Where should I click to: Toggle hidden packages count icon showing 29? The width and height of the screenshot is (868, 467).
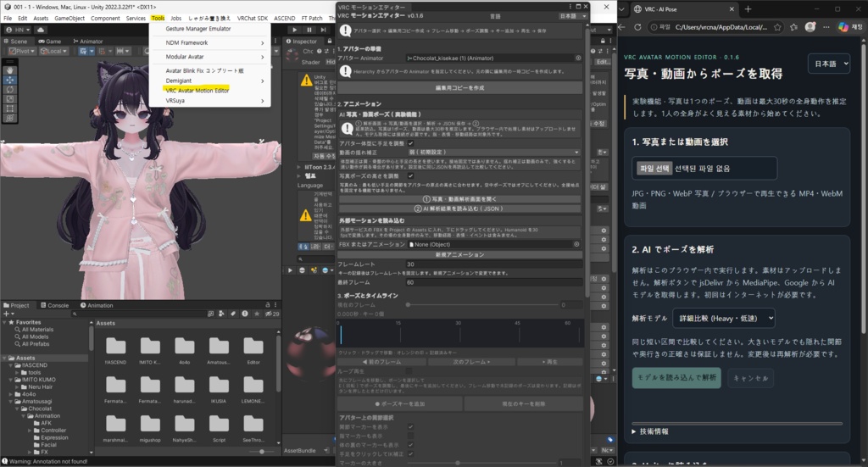coord(272,314)
